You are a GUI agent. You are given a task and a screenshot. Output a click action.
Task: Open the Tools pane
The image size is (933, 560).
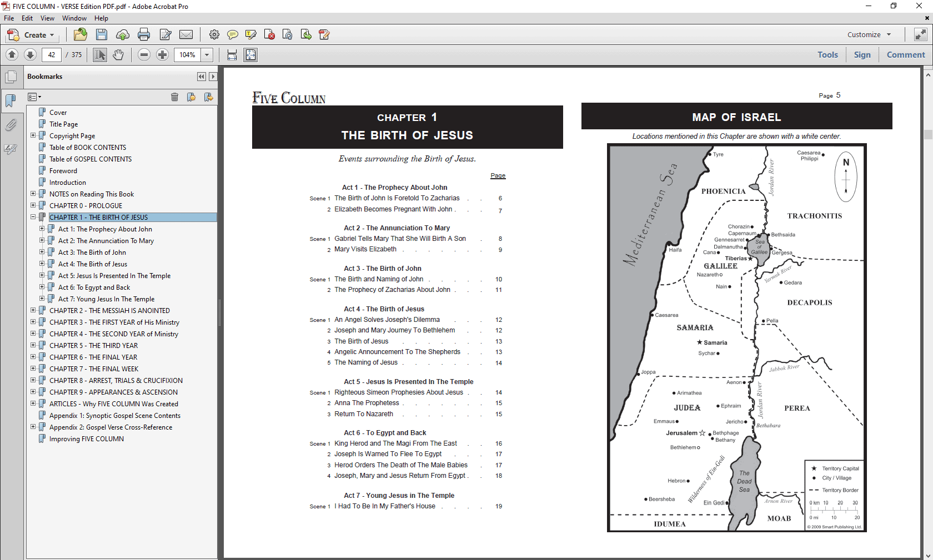point(827,54)
